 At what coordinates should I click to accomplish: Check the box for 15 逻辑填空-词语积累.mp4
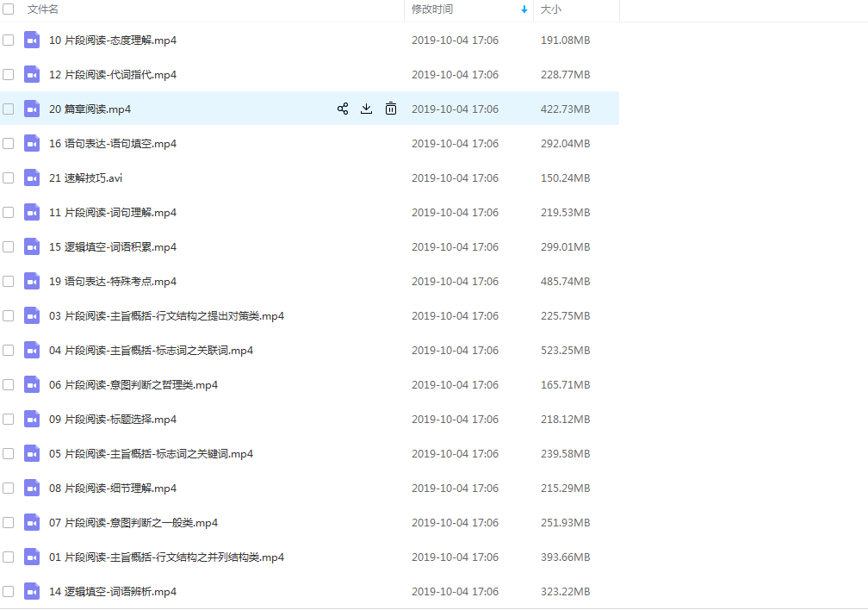[x=9, y=246]
